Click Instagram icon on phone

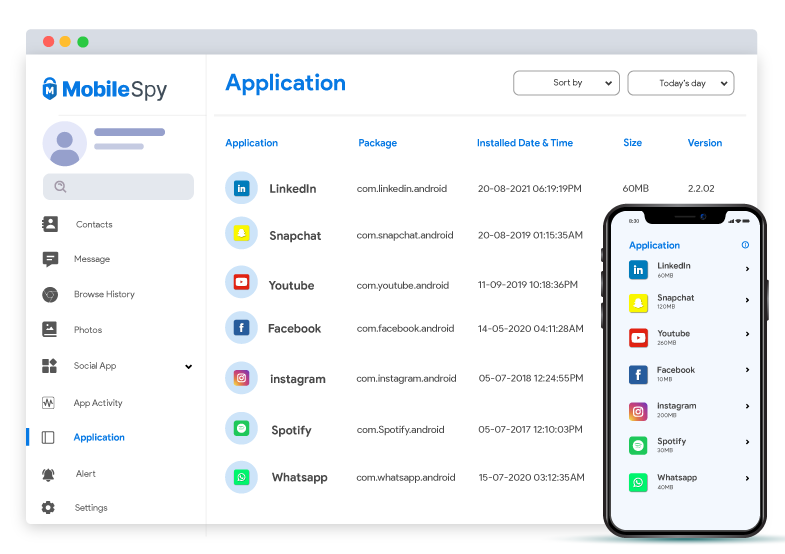coord(638,411)
